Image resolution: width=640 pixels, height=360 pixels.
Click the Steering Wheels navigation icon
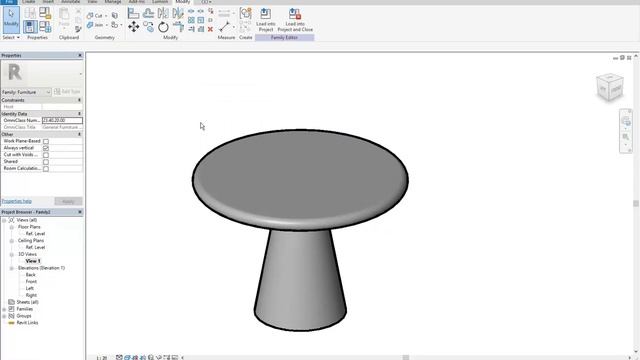626,121
